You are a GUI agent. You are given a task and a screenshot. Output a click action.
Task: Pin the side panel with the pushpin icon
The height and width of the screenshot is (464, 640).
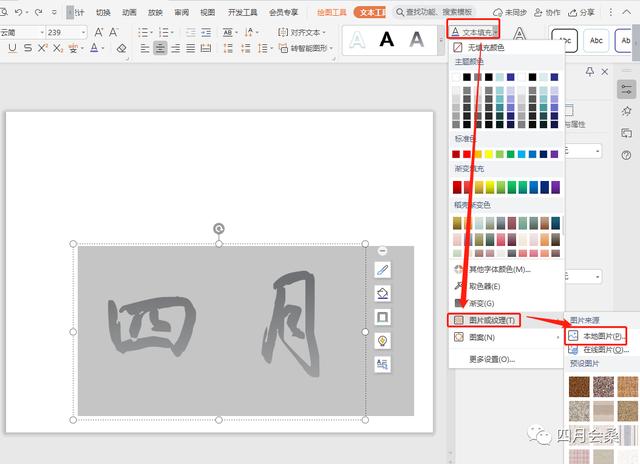coord(590,71)
